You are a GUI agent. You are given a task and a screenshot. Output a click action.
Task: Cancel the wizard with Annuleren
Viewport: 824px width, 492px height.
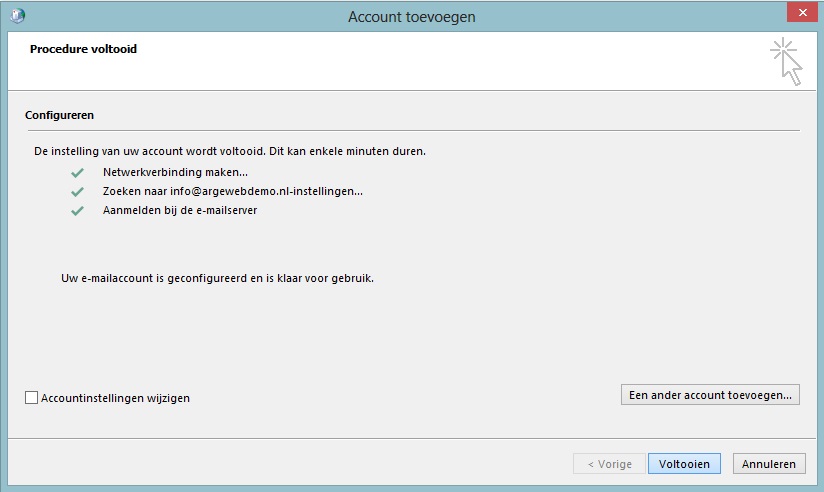[x=769, y=464]
